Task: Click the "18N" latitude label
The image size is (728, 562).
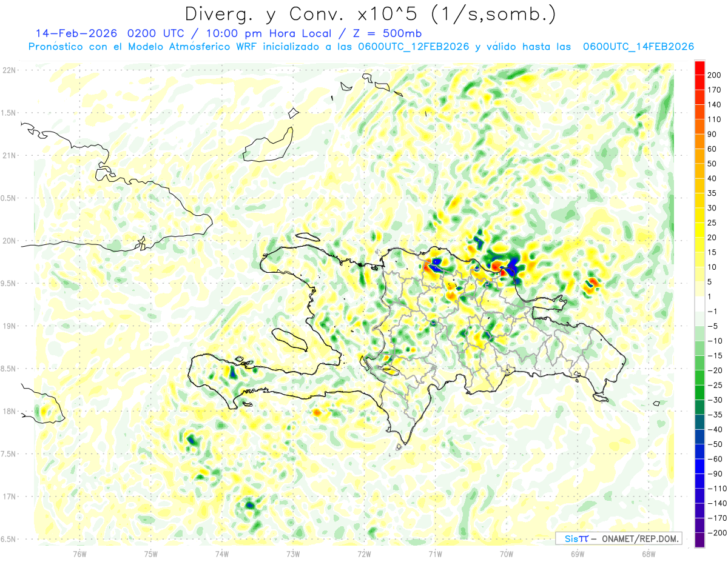Action: (9, 412)
